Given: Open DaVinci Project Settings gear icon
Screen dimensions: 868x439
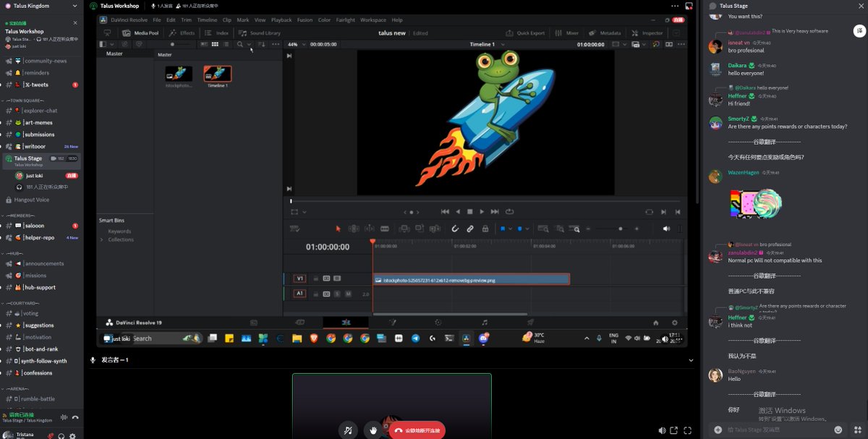Looking at the screenshot, I should click(674, 323).
